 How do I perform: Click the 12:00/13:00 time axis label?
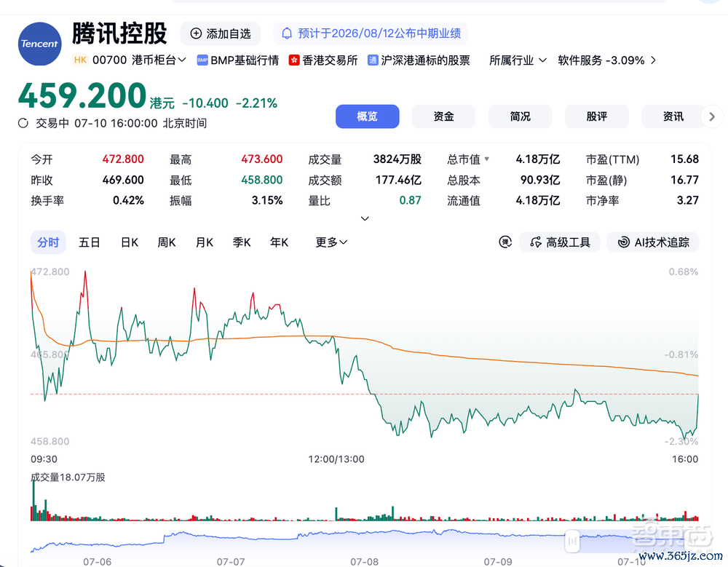click(x=336, y=459)
